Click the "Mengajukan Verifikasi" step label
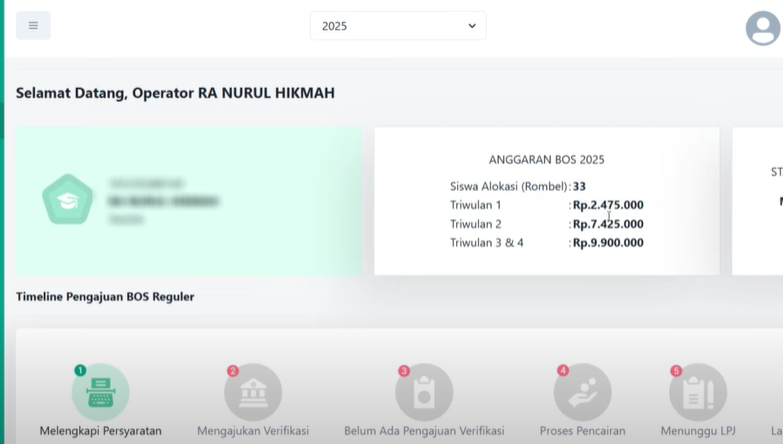The image size is (783, 444). click(x=253, y=431)
